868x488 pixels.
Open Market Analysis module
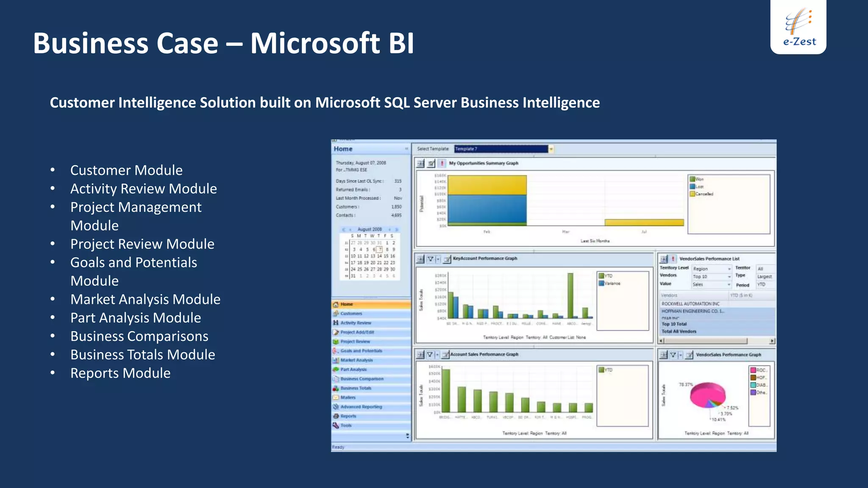[371, 360]
